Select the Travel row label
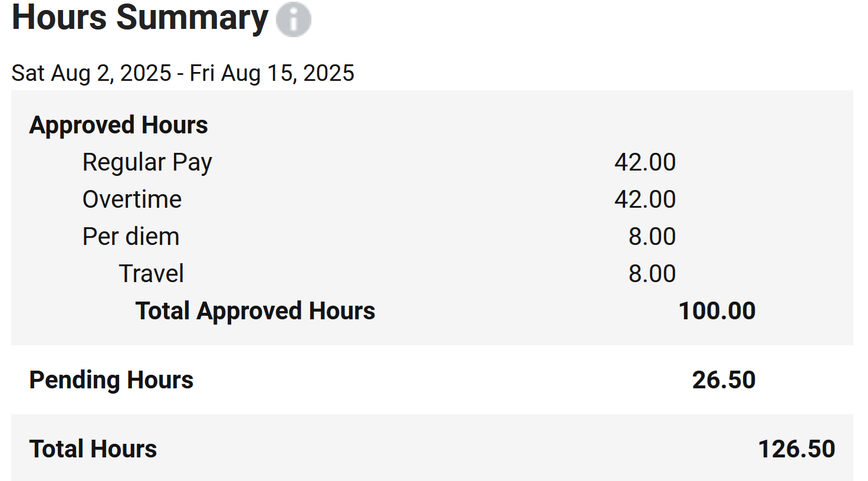The width and height of the screenshot is (868, 481). coord(152,274)
